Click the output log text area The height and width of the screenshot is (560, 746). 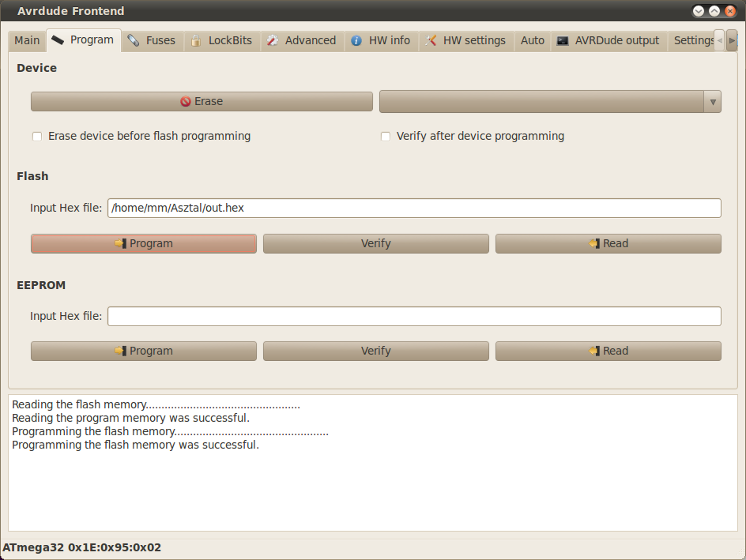pyautogui.click(x=373, y=463)
